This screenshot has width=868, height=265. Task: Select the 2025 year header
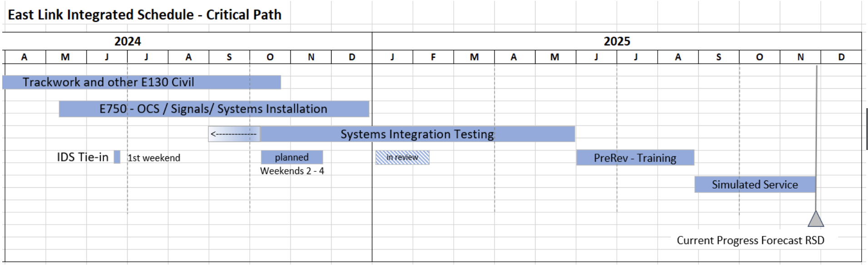click(x=617, y=41)
